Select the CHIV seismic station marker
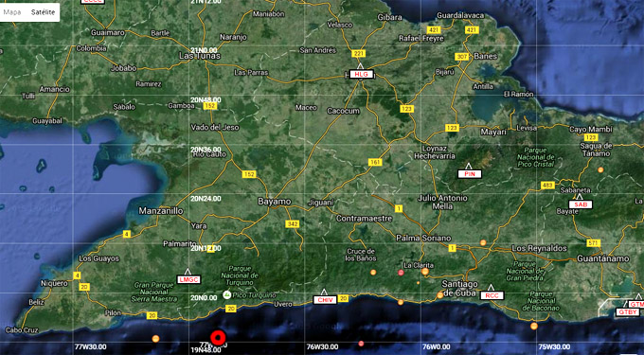 [x=325, y=300]
